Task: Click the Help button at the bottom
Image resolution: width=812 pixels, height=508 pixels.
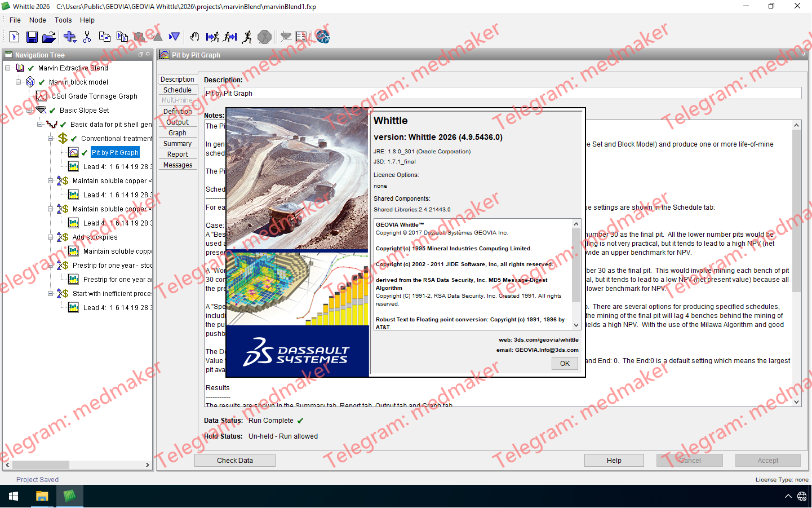Action: pos(614,461)
